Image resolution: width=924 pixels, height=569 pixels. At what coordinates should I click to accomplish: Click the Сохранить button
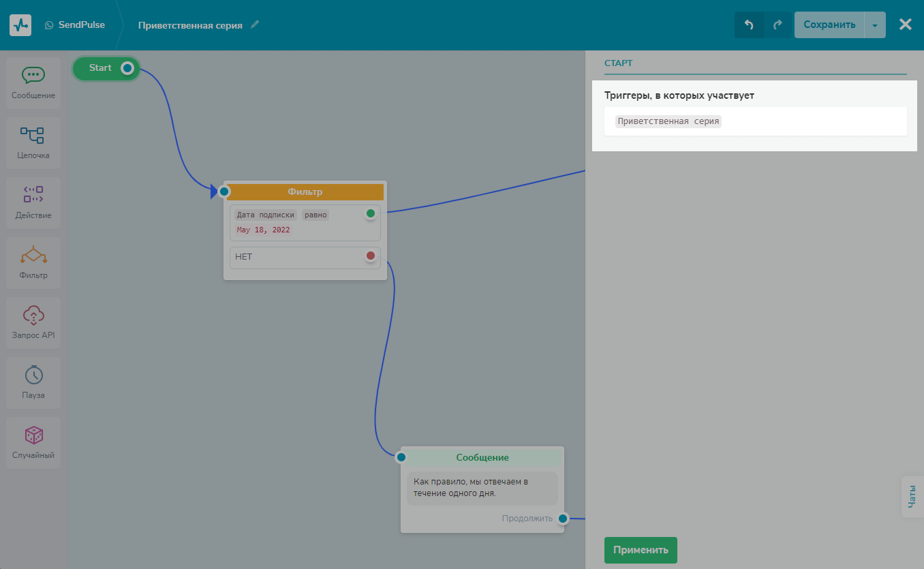point(829,25)
